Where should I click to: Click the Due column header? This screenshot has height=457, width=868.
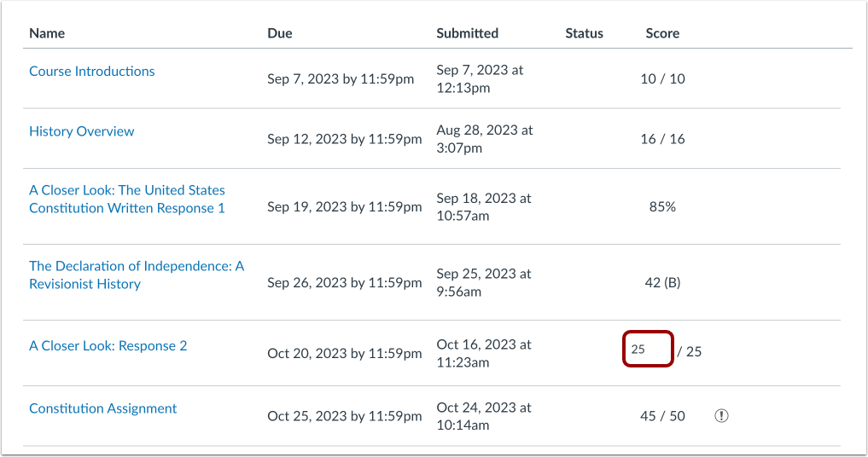pos(279,33)
